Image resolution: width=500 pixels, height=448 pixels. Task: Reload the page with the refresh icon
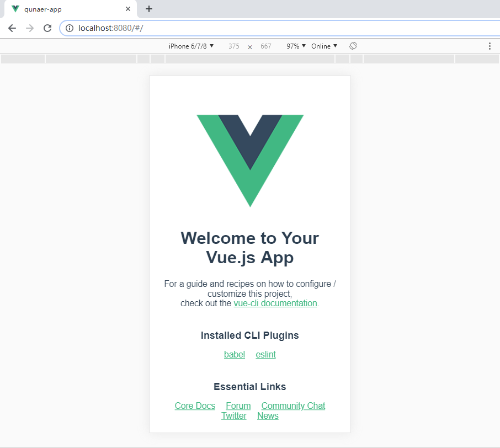point(47,28)
